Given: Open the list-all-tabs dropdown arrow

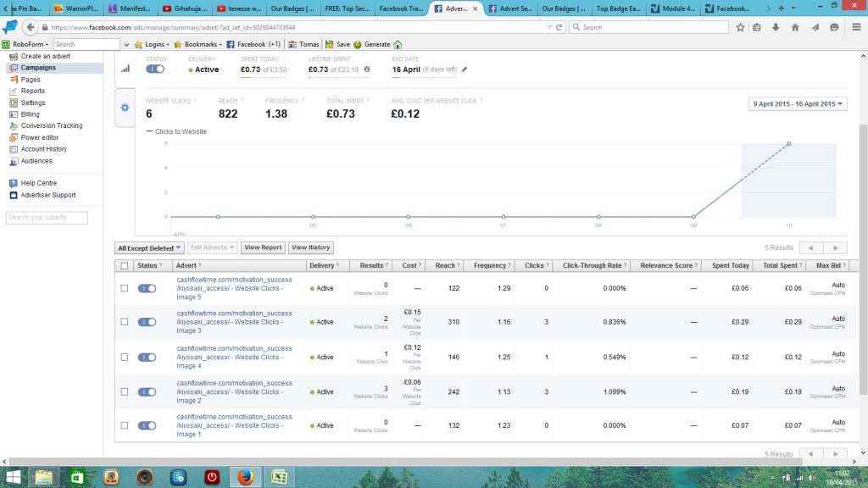Looking at the screenshot, I should click(x=793, y=8).
